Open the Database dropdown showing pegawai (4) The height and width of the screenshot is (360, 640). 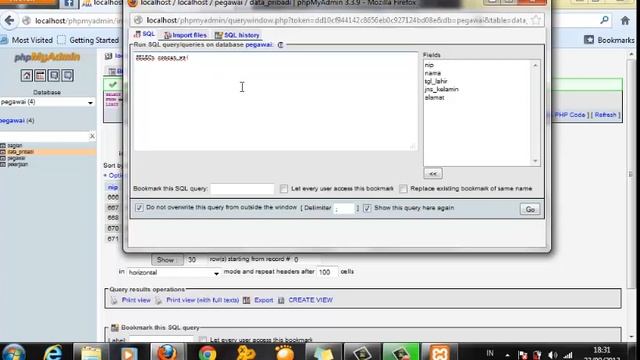(47, 102)
